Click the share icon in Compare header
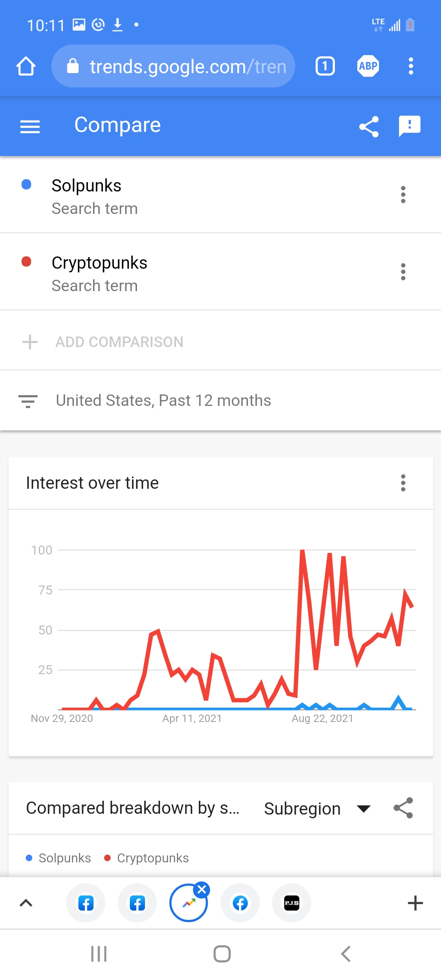441x980 pixels. click(x=369, y=127)
